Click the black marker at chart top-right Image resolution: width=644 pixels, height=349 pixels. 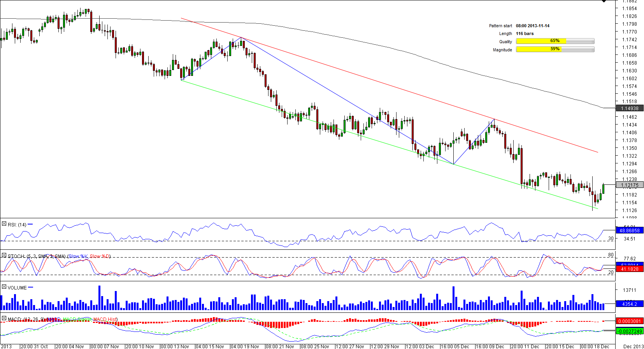(x=604, y=2)
